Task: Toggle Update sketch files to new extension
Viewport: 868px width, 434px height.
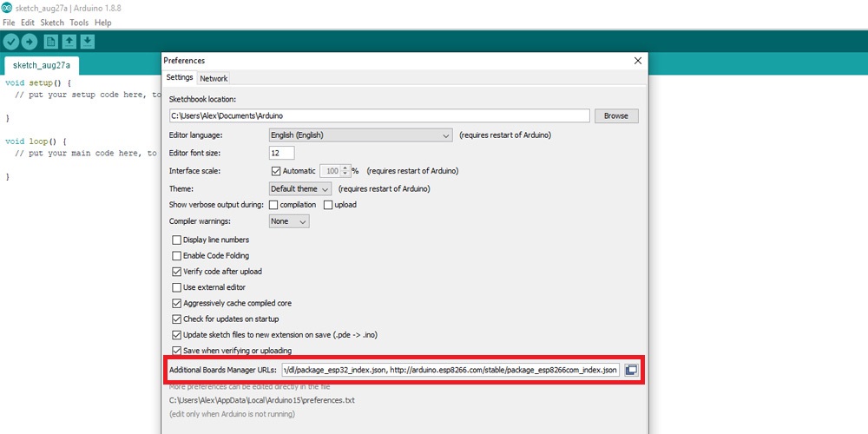Action: pos(176,335)
